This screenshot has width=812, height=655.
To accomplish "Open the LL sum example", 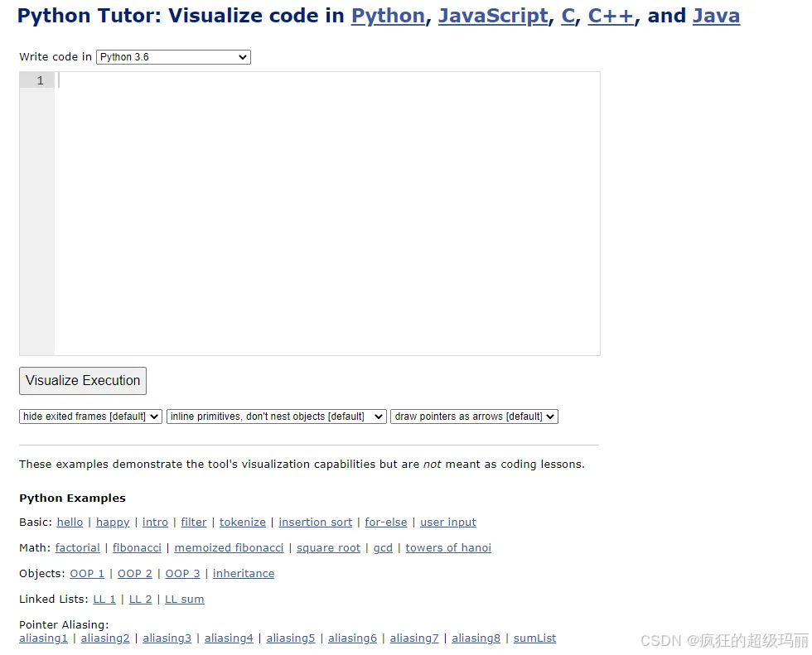I will pyautogui.click(x=184, y=599).
